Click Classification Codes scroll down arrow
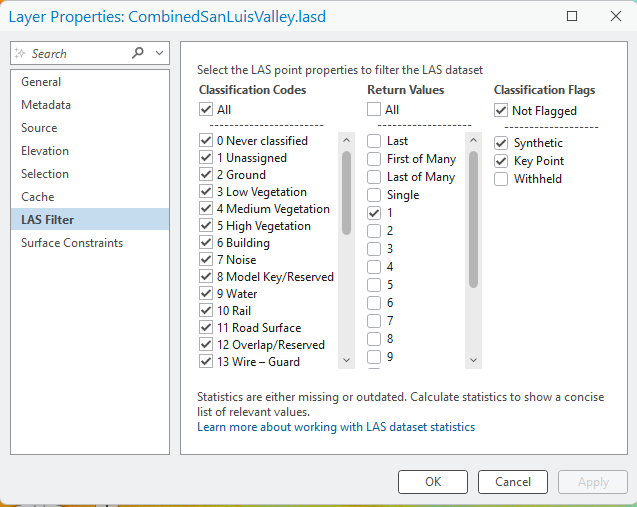Image resolution: width=637 pixels, height=507 pixels. (347, 360)
